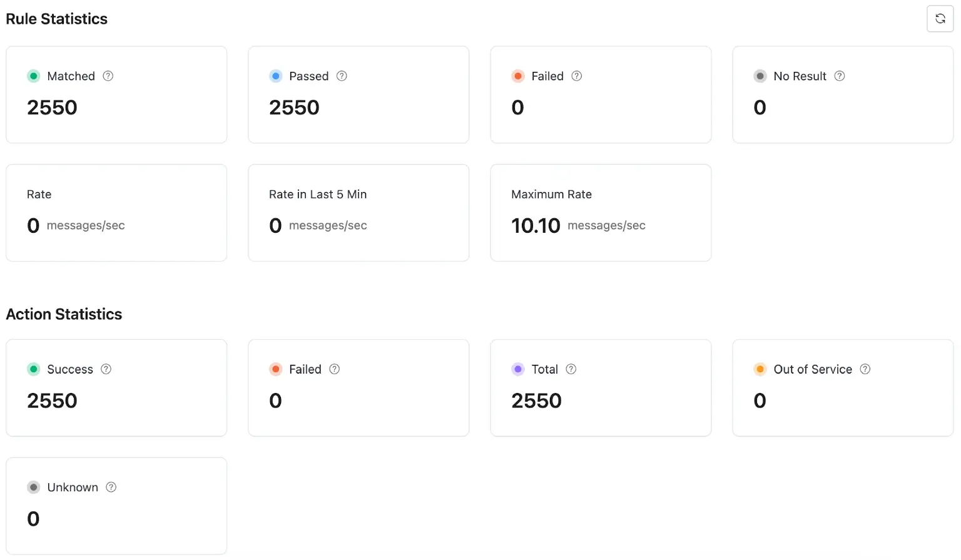
Task: Select the Action Statistics heading
Action: 64,314
